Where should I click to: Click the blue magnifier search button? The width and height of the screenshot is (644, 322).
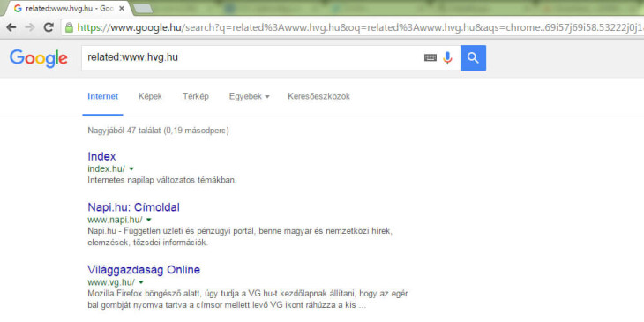click(x=473, y=58)
